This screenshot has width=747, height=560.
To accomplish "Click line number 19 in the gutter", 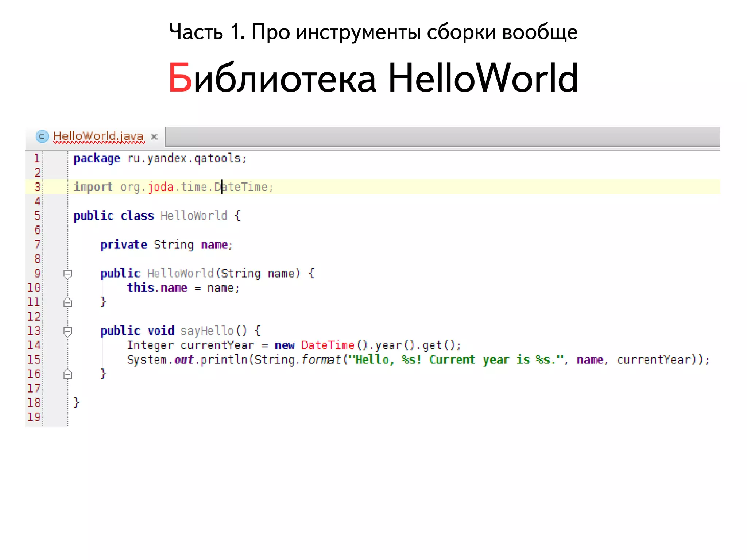I will tap(34, 417).
